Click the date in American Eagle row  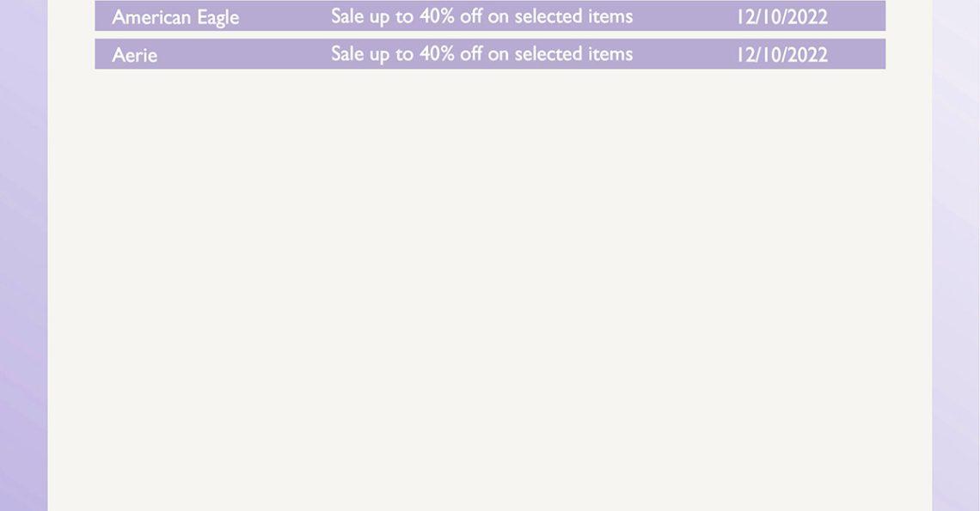coord(782,17)
